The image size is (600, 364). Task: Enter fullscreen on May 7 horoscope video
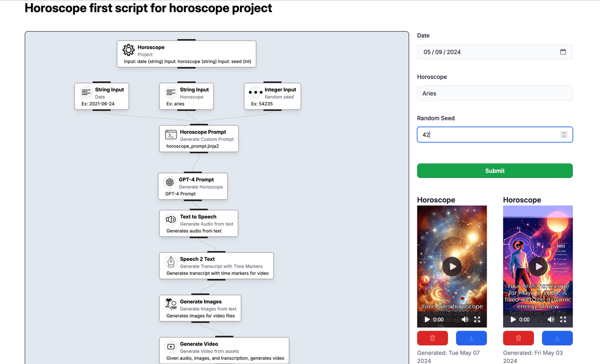coord(477,319)
